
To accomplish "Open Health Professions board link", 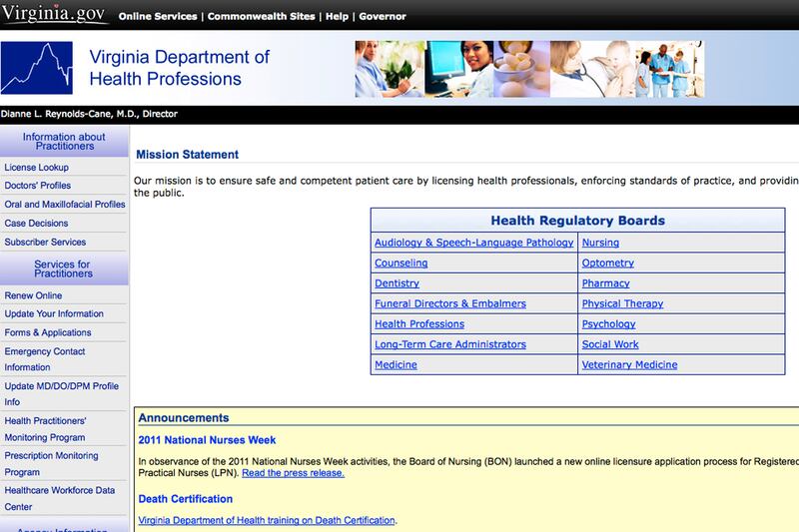I will (419, 323).
